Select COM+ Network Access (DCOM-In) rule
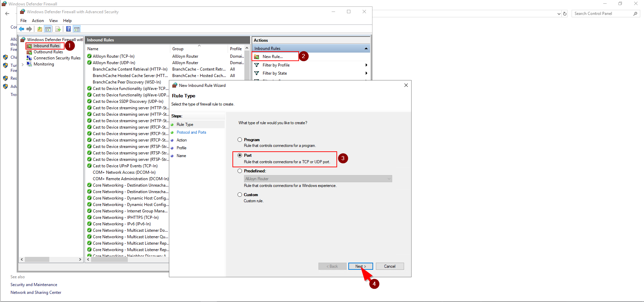Screen dimensions: 644x302 point(124,172)
